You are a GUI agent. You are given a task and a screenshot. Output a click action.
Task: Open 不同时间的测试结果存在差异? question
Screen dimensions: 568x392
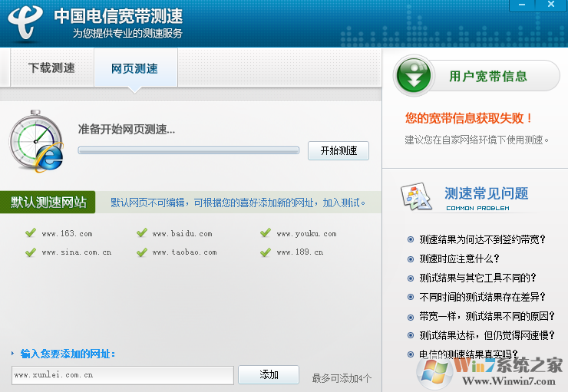point(482,297)
